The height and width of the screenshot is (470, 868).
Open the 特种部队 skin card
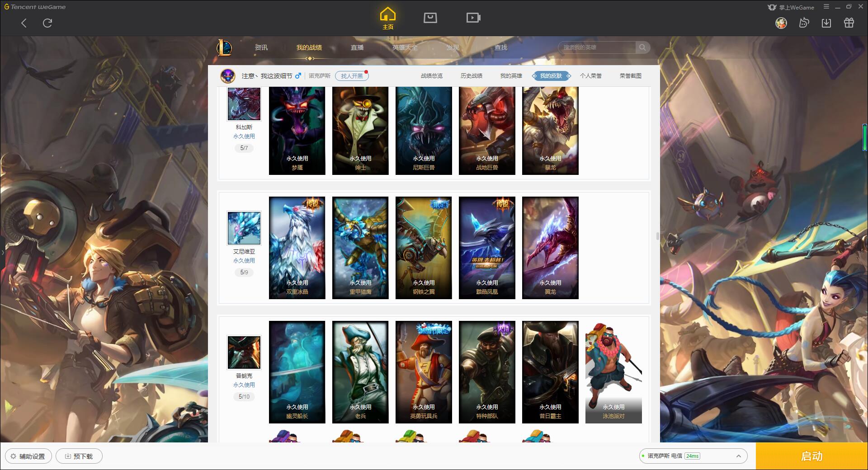coord(487,372)
